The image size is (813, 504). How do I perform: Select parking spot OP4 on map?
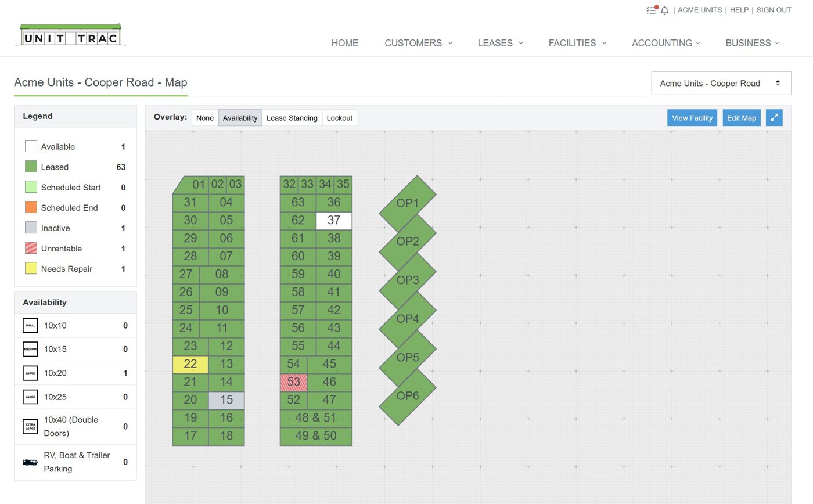coord(408,319)
